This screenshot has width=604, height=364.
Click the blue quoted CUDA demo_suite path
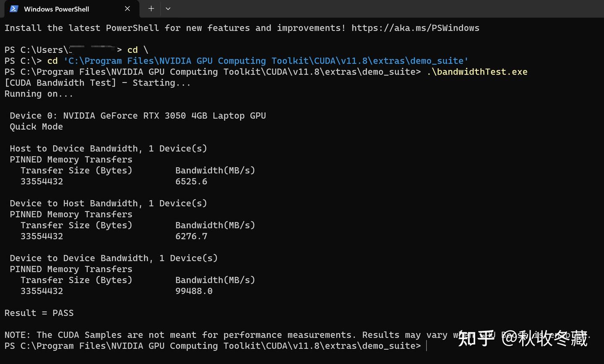click(x=266, y=61)
